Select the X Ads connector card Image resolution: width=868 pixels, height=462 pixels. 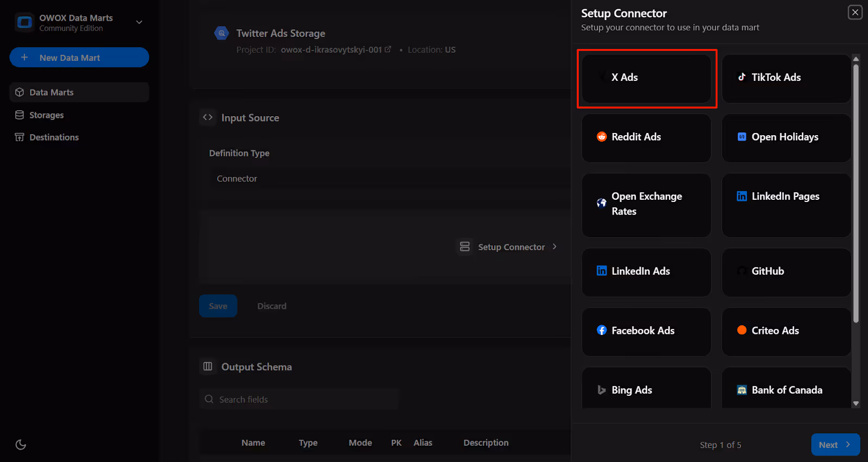(x=646, y=78)
